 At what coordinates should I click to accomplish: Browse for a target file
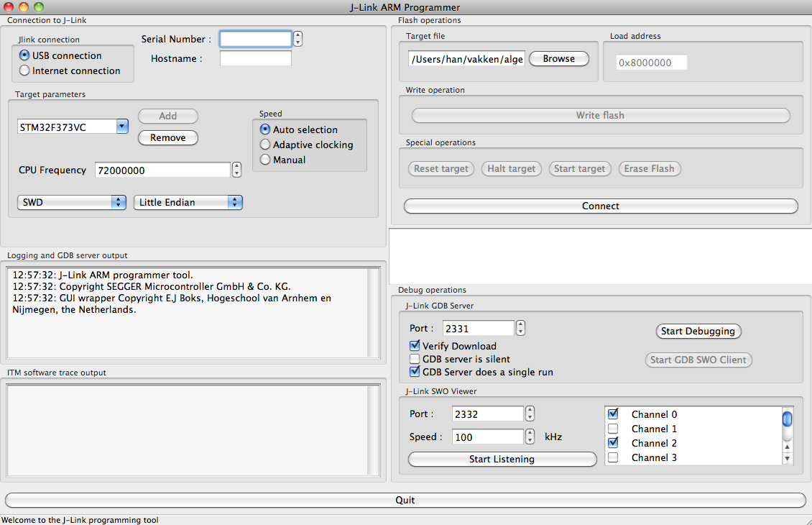[x=559, y=58]
